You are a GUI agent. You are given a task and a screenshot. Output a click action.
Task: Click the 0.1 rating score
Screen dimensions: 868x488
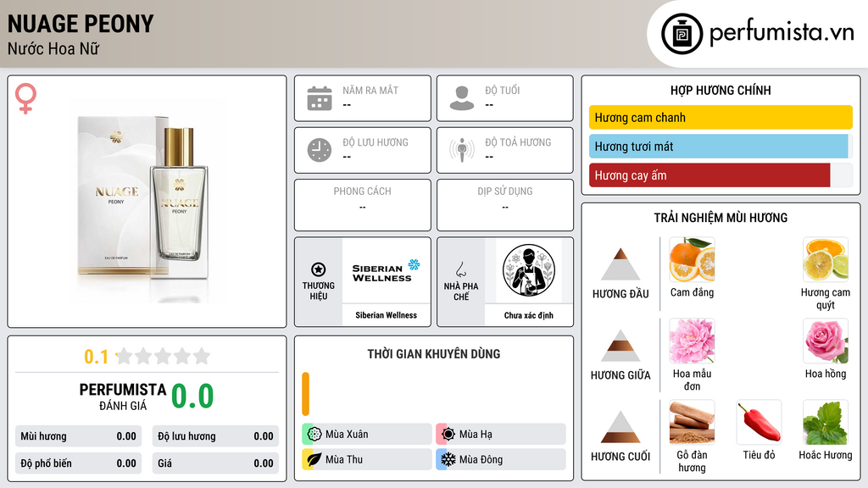click(x=97, y=357)
